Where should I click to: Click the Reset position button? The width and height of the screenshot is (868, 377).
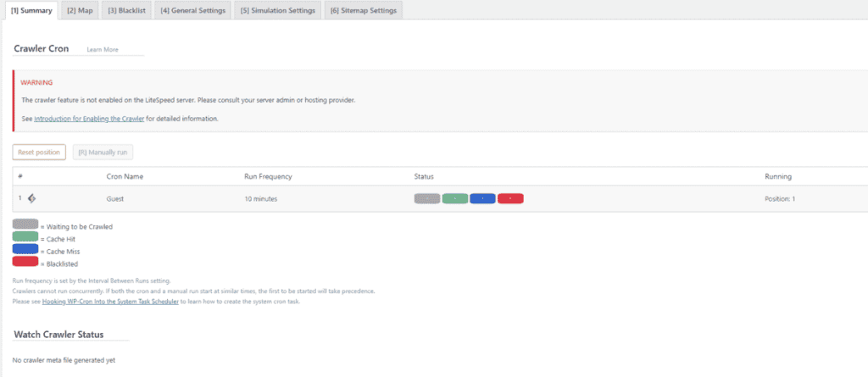point(39,152)
